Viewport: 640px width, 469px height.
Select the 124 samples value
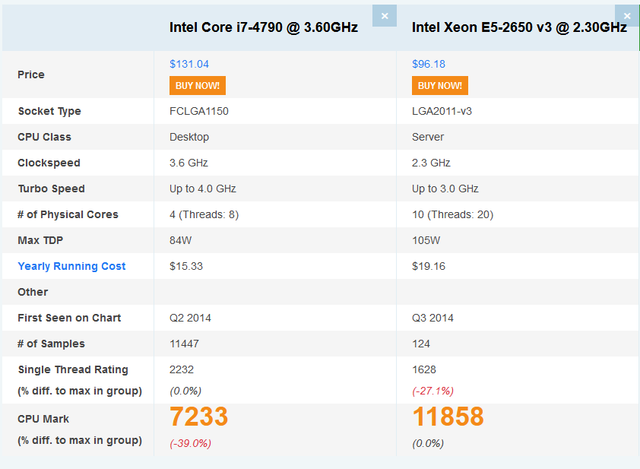[x=421, y=344]
